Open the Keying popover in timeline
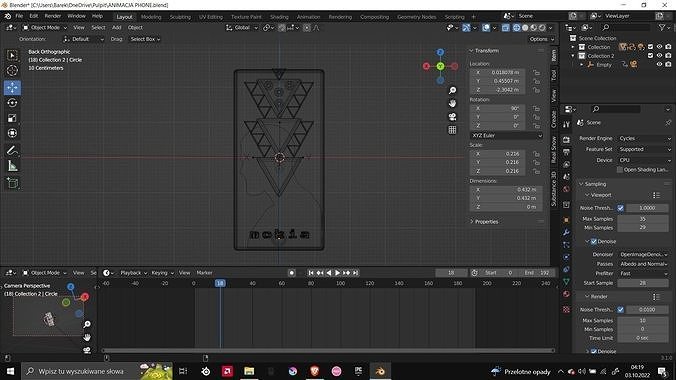 click(x=162, y=273)
